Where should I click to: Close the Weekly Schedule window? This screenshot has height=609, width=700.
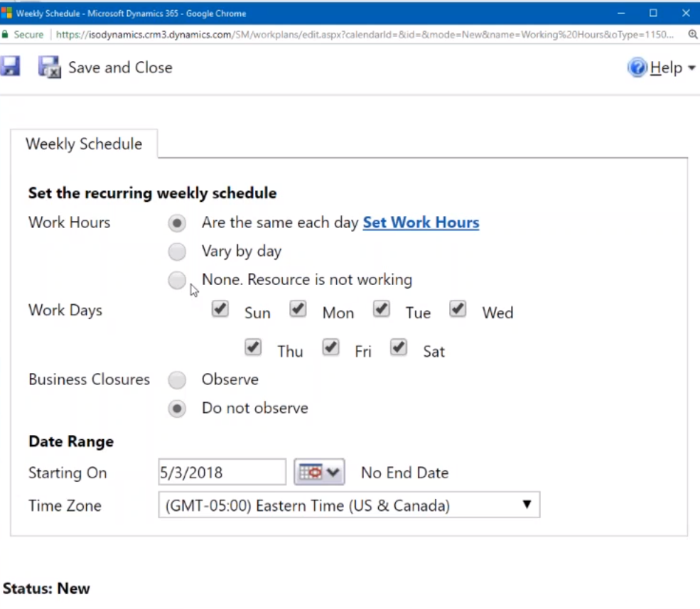coord(686,13)
